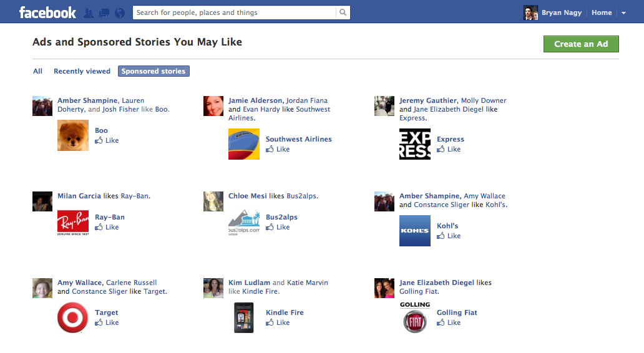Viewport: 644px width, 353px height.
Task: Select the Sponsored stories tab
Action: point(153,71)
